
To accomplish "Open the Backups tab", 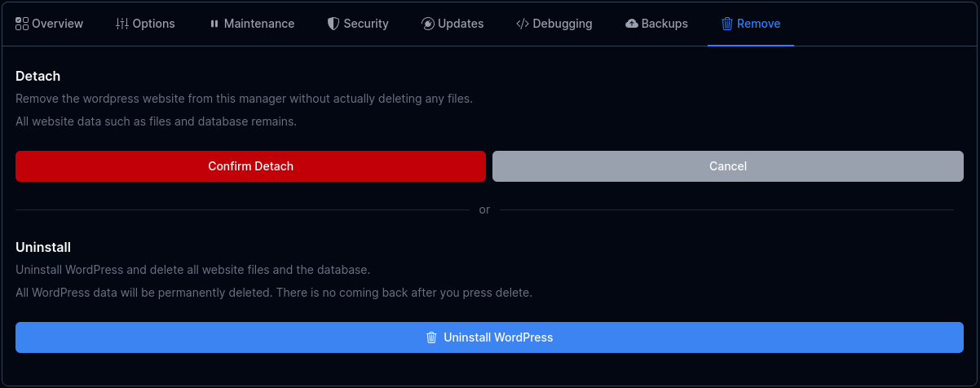I will pyautogui.click(x=664, y=24).
